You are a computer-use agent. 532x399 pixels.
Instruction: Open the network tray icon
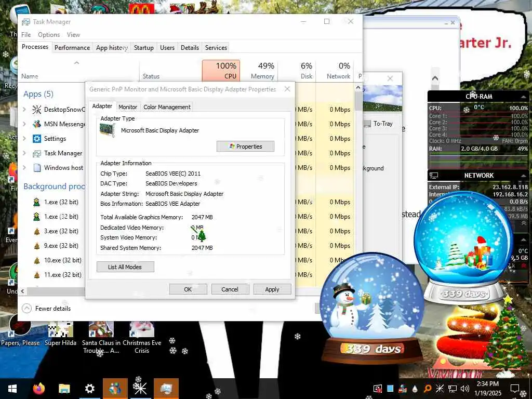click(453, 389)
